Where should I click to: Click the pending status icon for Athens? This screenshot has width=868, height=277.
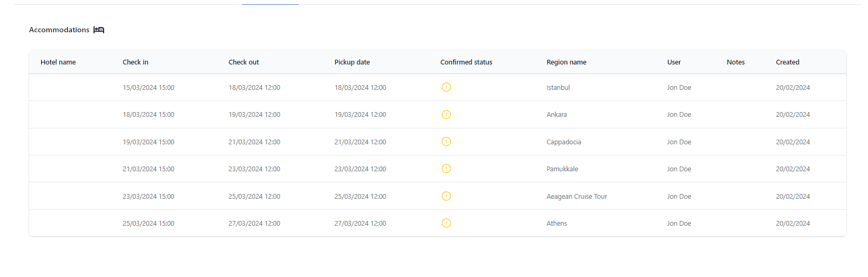point(446,223)
